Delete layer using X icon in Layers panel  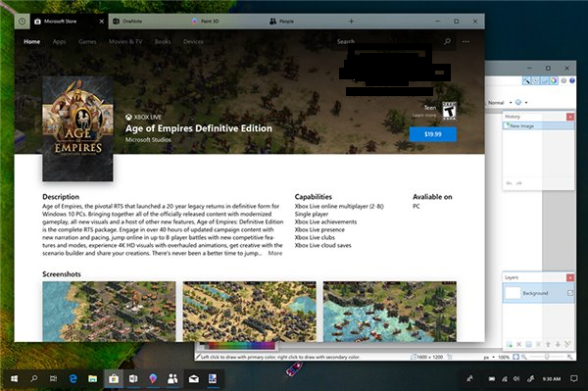pyautogui.click(x=519, y=344)
